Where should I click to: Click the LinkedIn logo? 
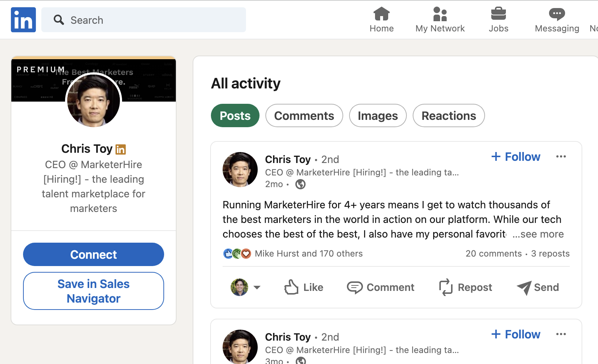coord(23,19)
